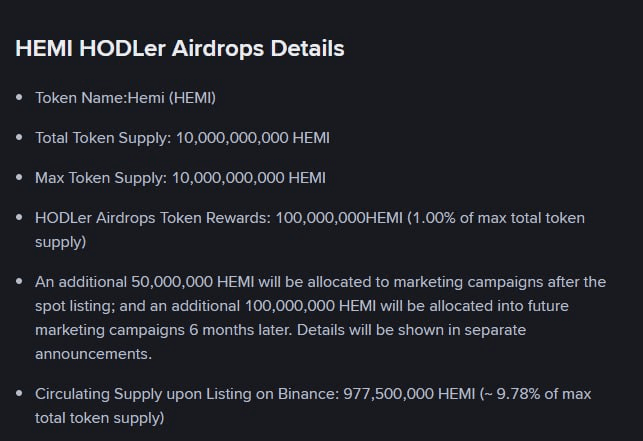
Task: Click the 9.78% of max percentage text
Action: (544, 394)
